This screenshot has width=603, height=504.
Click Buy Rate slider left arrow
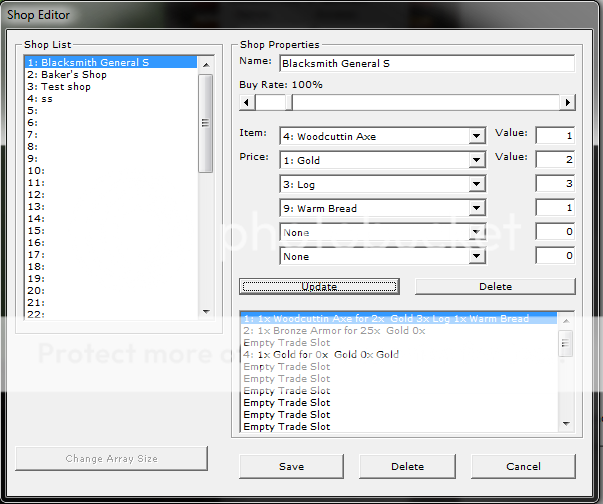coord(247,102)
